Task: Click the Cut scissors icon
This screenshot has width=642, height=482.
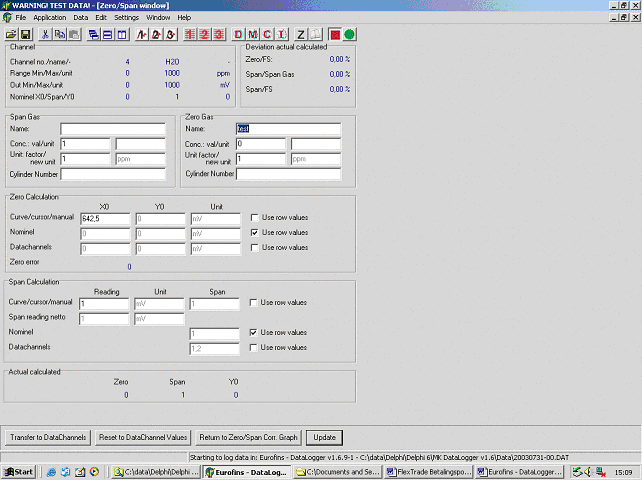Action: coord(45,34)
